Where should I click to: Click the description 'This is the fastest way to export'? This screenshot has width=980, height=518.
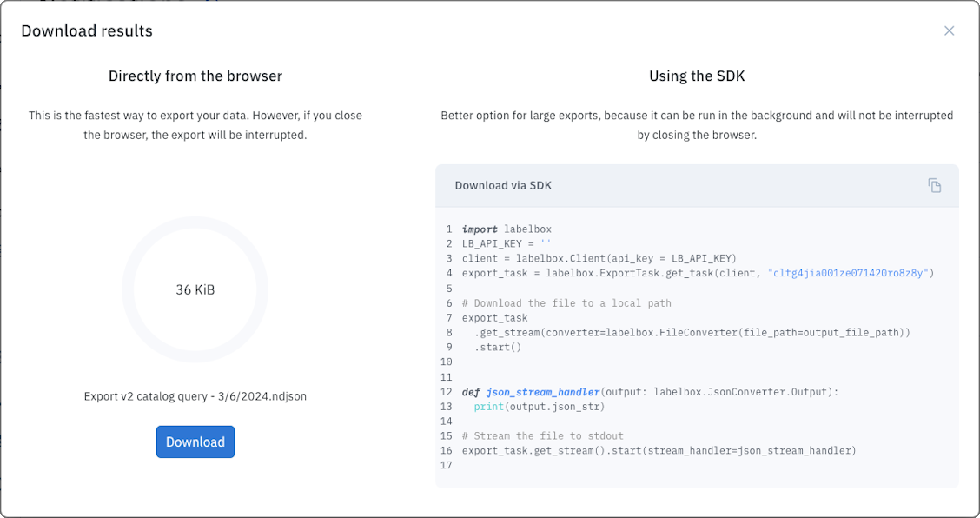(x=195, y=125)
